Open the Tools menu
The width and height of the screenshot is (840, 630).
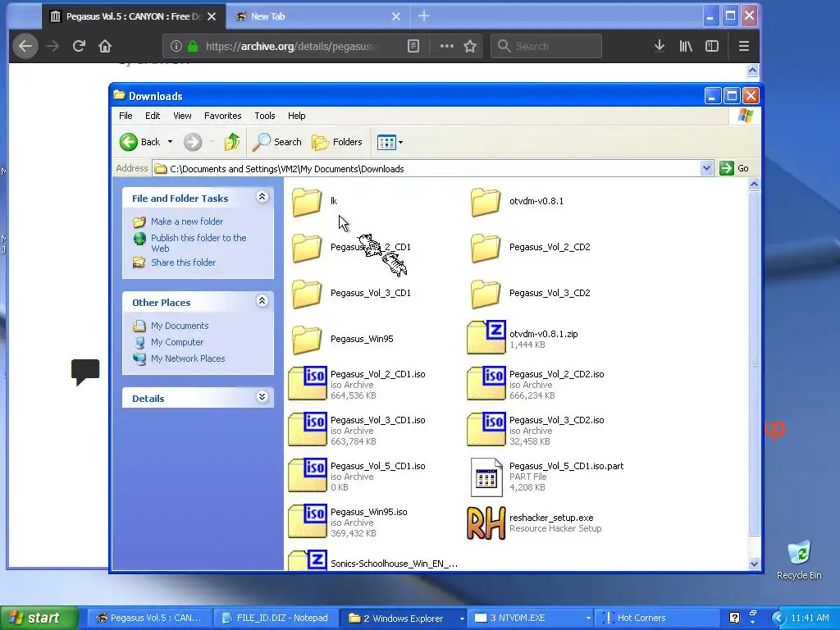(265, 116)
